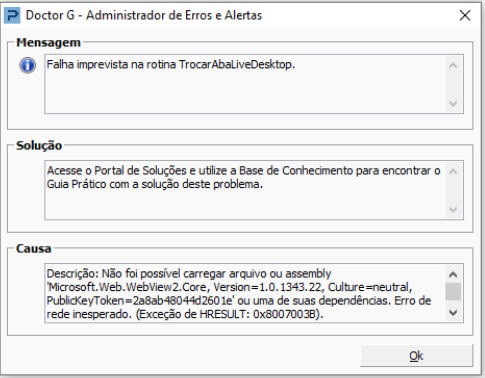The height and width of the screenshot is (378, 485).
Task: Click the Mensagem scrollbar down arrow
Action: [453, 103]
